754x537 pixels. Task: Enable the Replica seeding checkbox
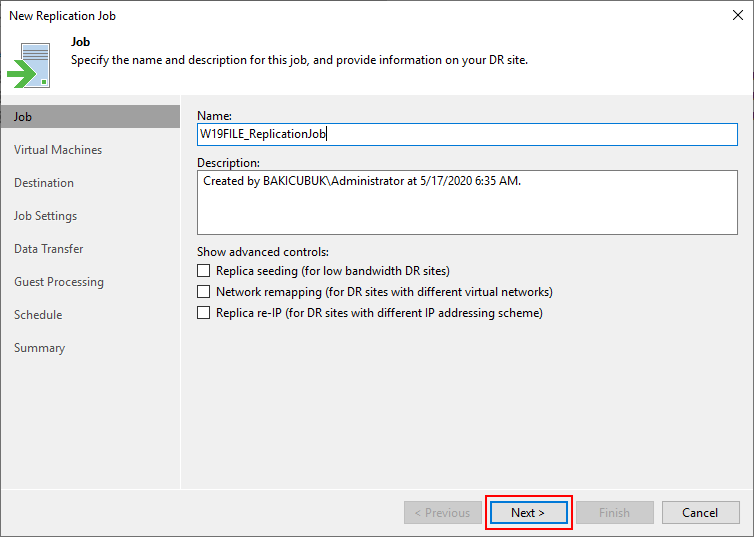[204, 271]
